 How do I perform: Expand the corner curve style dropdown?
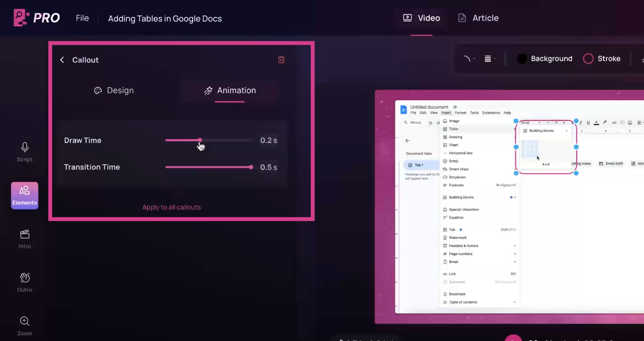(x=469, y=59)
